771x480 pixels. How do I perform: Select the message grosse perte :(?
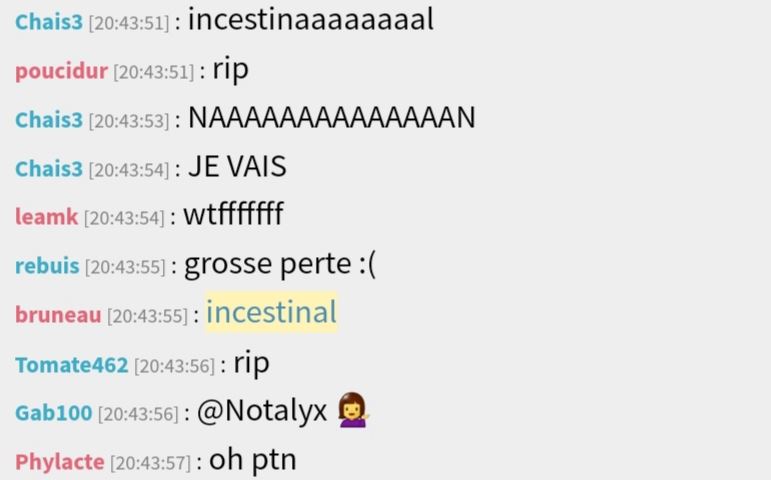coord(280,265)
